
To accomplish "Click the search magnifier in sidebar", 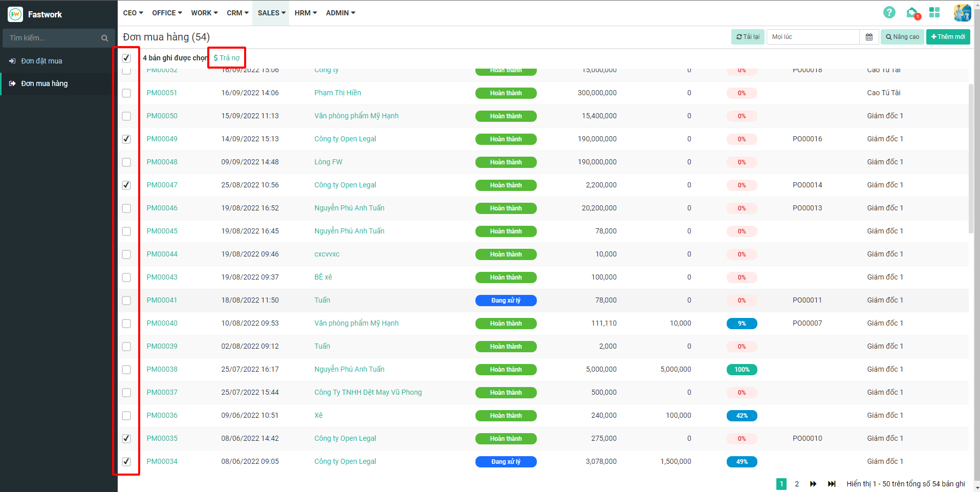I will click(104, 38).
